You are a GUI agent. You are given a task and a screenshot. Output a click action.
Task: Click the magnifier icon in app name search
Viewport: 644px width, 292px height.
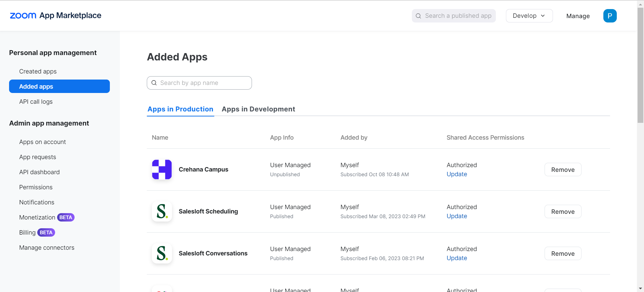154,83
